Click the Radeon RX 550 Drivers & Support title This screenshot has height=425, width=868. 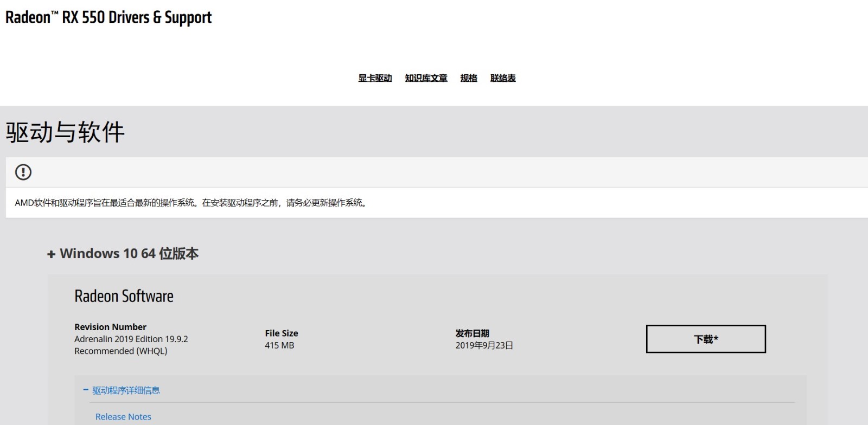[108, 17]
